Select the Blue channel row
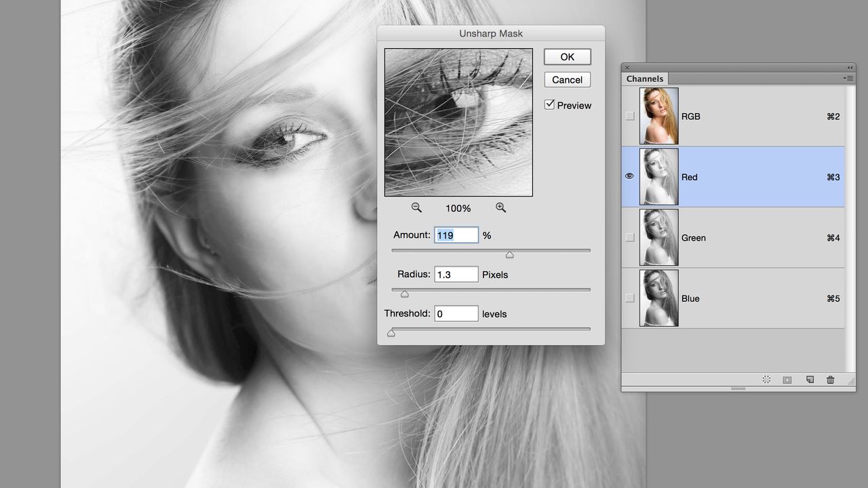The height and width of the screenshot is (488, 868). [x=733, y=298]
